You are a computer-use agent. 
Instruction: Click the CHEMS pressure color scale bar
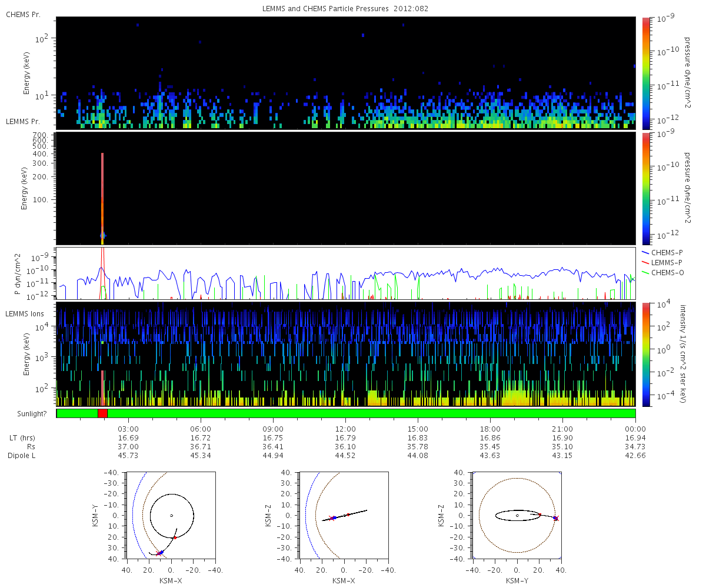click(646, 73)
